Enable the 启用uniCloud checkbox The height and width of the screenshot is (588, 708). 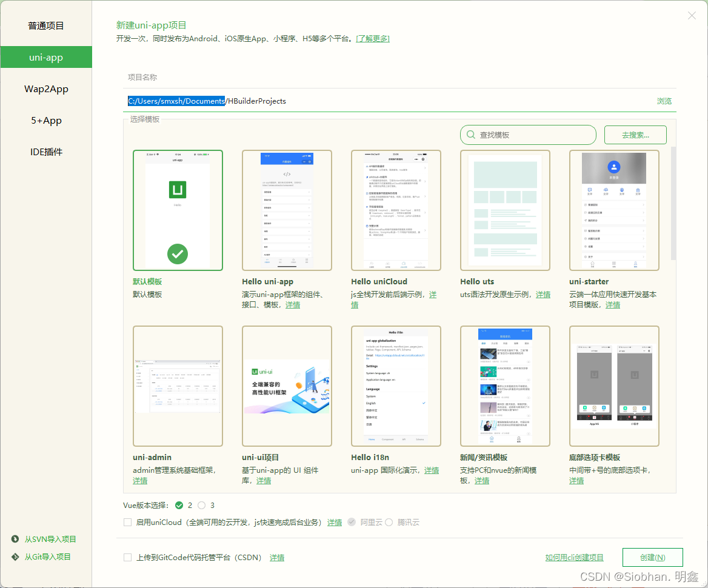click(x=128, y=523)
